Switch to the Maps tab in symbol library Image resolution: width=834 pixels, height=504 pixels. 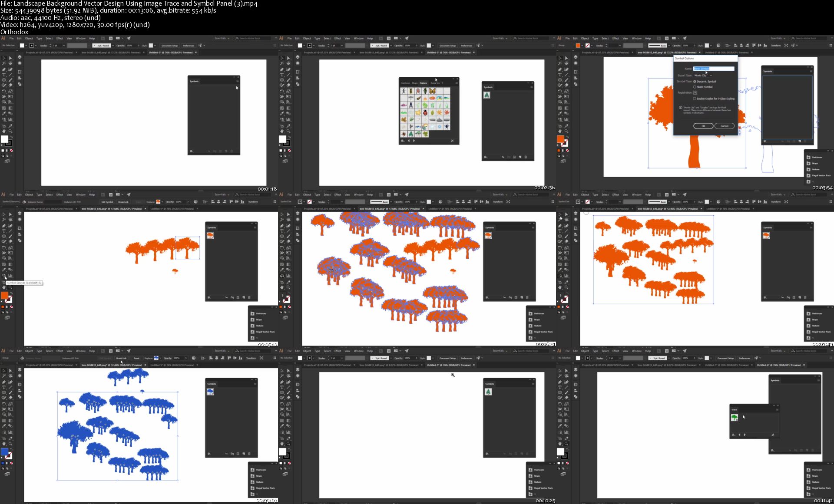414,83
